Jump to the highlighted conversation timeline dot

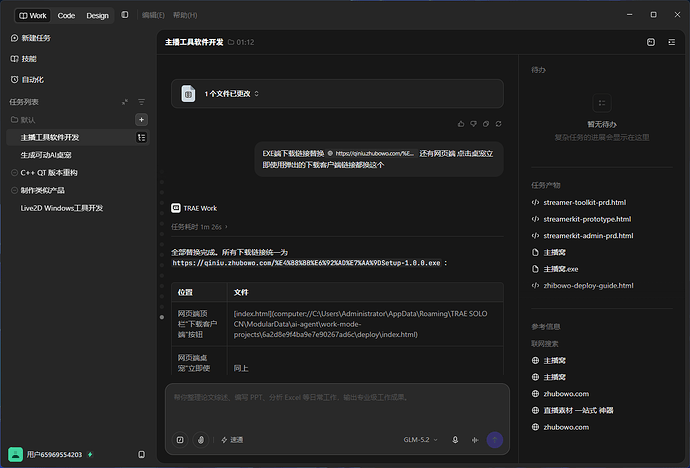pyautogui.click(x=162, y=317)
